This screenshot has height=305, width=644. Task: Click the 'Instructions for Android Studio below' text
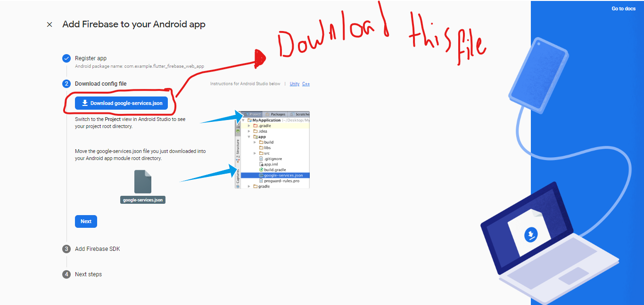tap(245, 84)
